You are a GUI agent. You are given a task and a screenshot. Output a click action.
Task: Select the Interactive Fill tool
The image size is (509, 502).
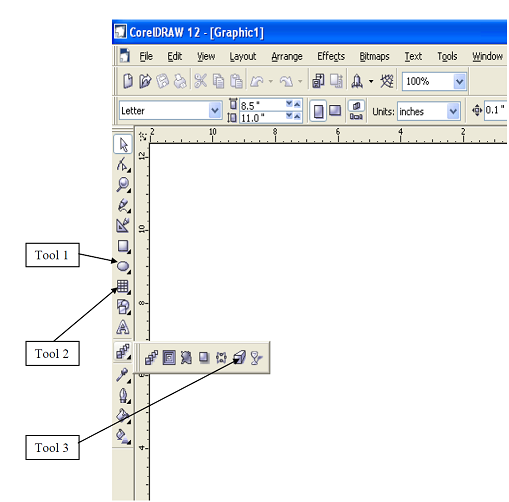(123, 436)
